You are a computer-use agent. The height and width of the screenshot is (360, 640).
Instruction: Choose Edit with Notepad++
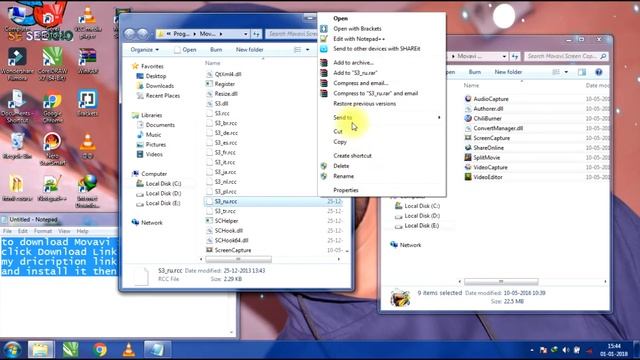click(x=359, y=39)
